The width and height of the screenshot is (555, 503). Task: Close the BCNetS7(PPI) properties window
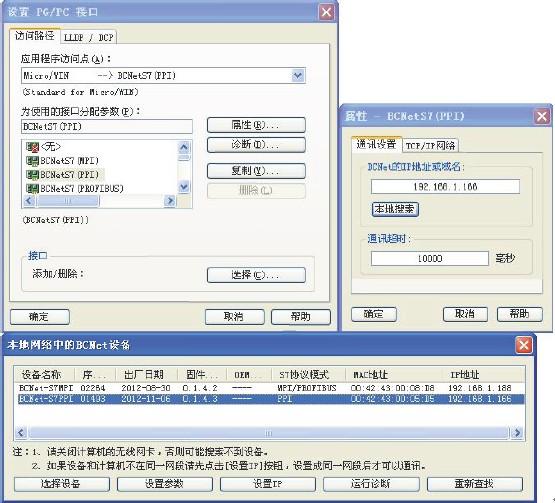pyautogui.click(x=542, y=116)
